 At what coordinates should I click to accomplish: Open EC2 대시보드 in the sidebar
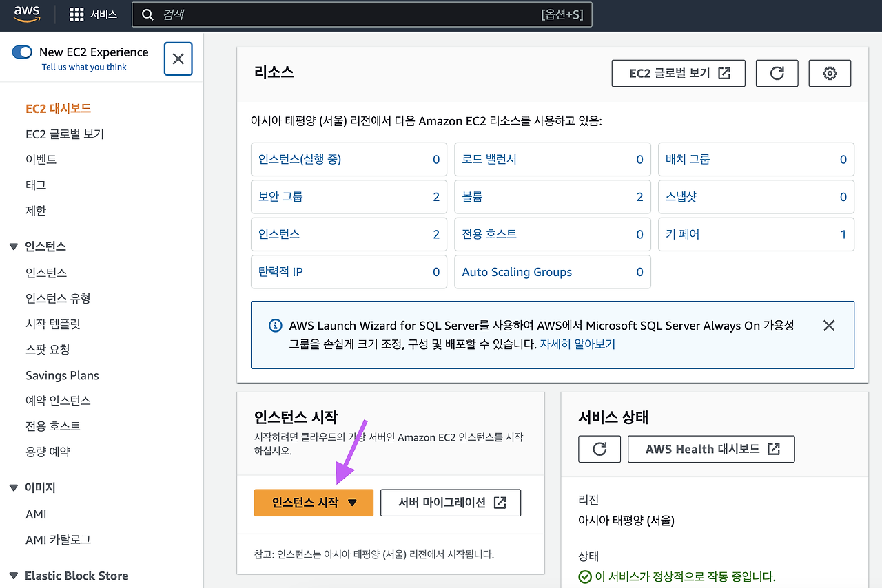coord(58,109)
